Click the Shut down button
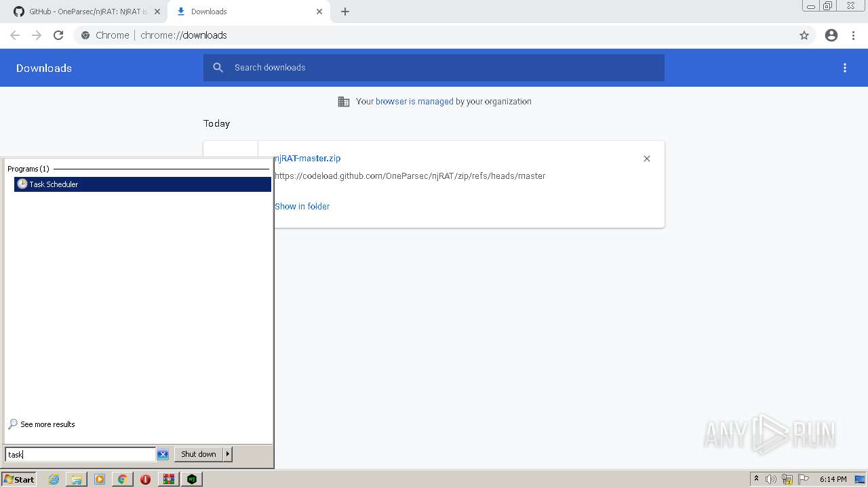Screen dimensions: 868x488 pos(199,454)
